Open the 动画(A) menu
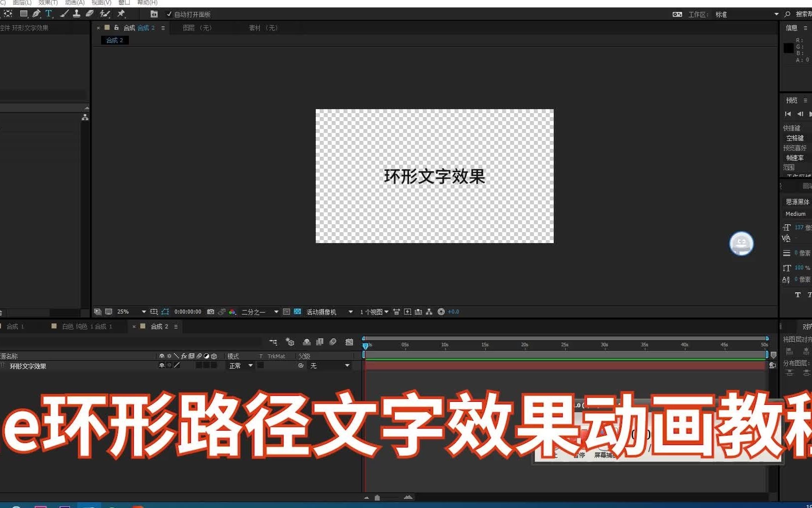Viewport: 812px width, 508px height. point(75,2)
